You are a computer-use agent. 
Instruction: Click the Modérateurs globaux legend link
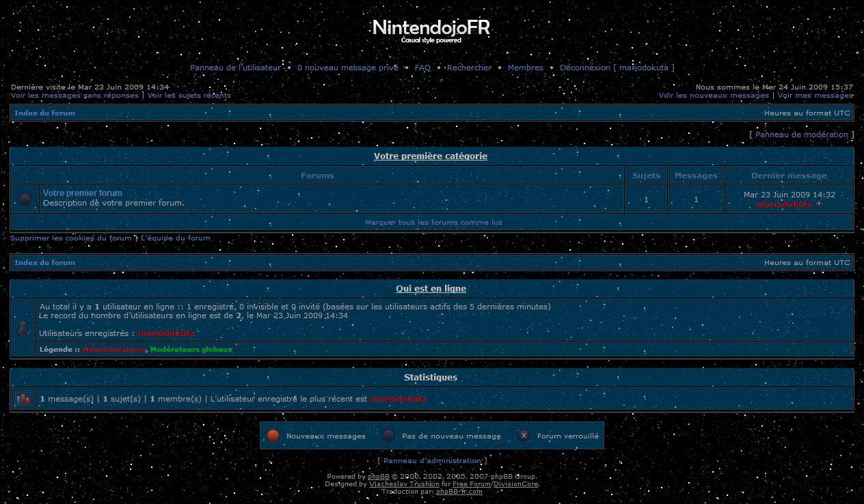191,349
